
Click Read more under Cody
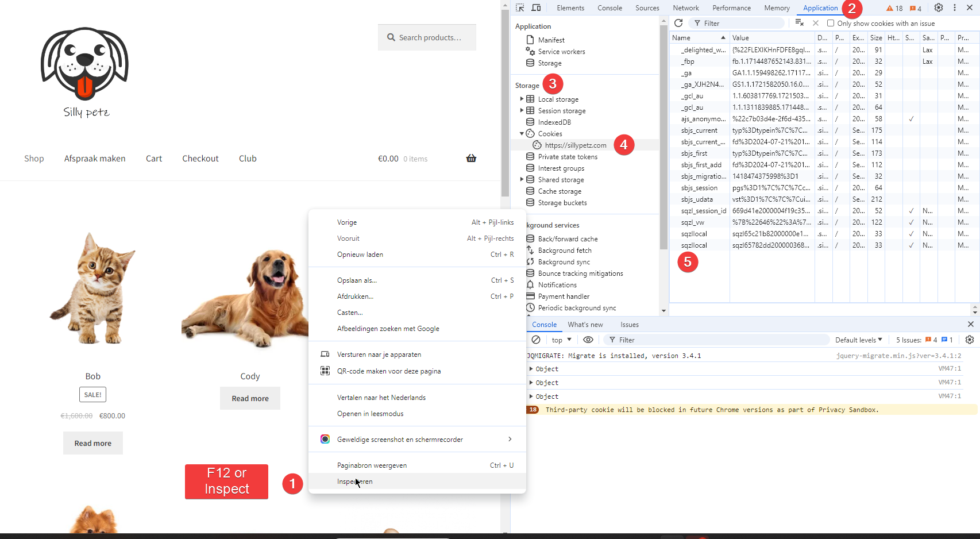(x=250, y=398)
